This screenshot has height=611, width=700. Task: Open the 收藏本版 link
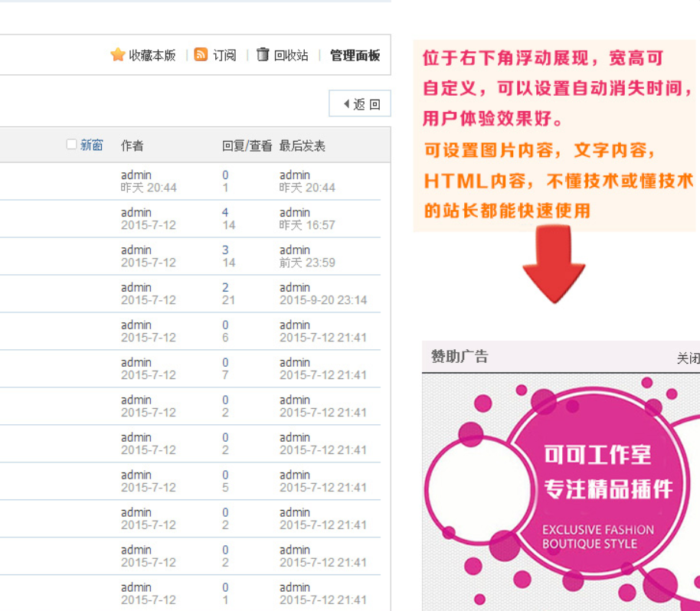coord(152,55)
